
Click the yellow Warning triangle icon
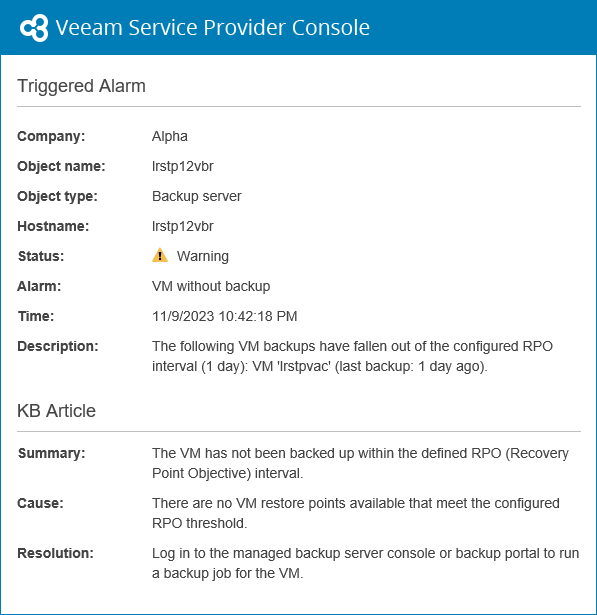point(160,255)
